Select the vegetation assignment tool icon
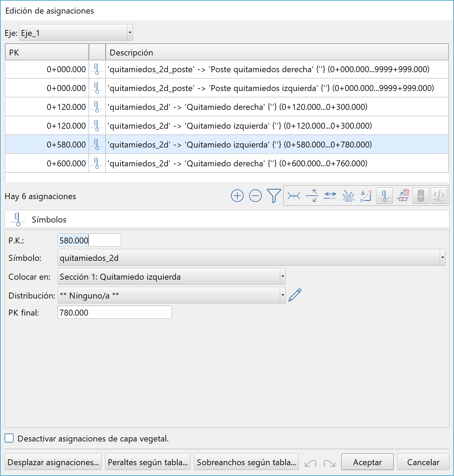 [x=348, y=196]
